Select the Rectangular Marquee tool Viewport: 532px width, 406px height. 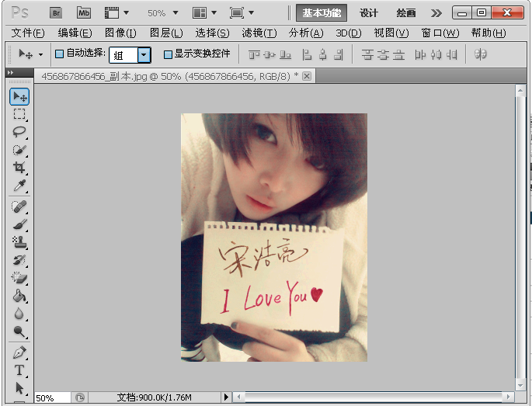(x=19, y=114)
